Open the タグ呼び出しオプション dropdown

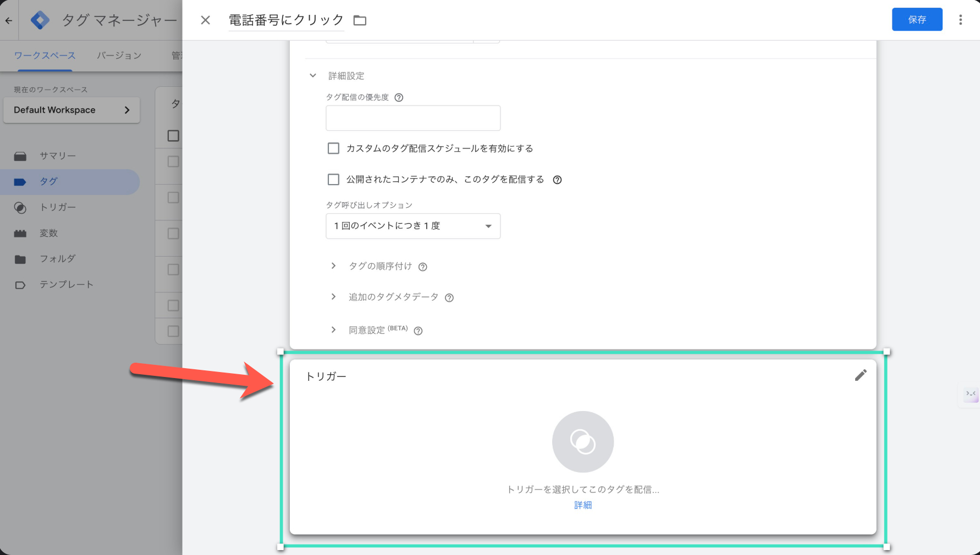[413, 226]
